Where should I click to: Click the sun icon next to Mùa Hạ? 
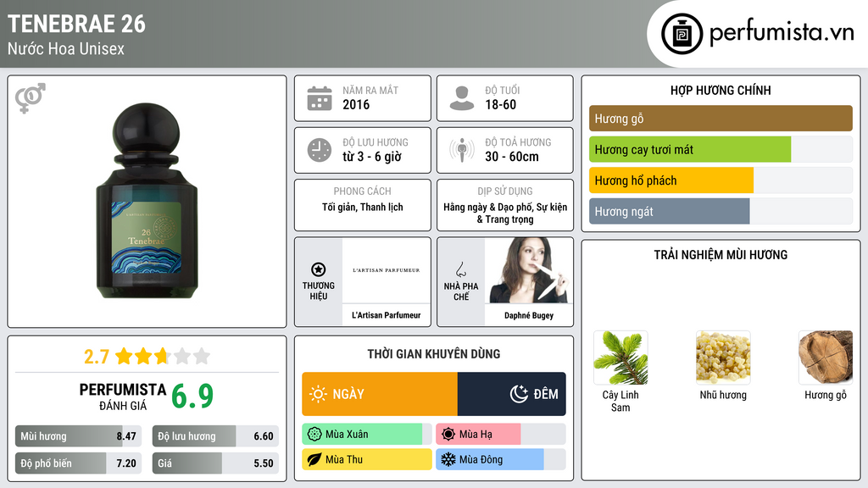coord(448,435)
